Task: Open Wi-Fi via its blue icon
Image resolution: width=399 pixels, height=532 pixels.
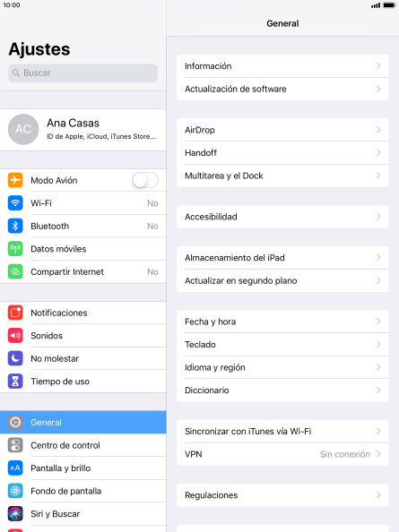Action: coord(15,203)
